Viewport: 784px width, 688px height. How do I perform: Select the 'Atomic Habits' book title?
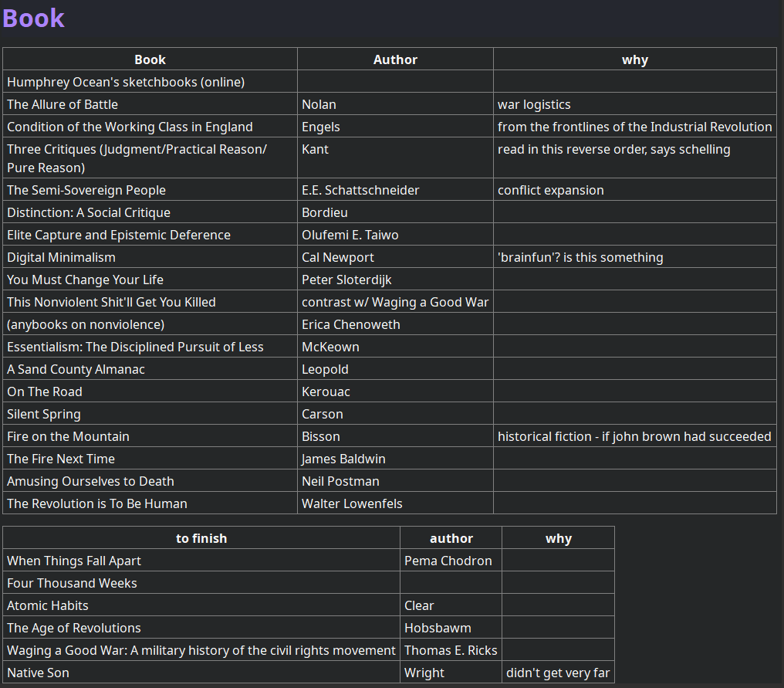(x=48, y=605)
